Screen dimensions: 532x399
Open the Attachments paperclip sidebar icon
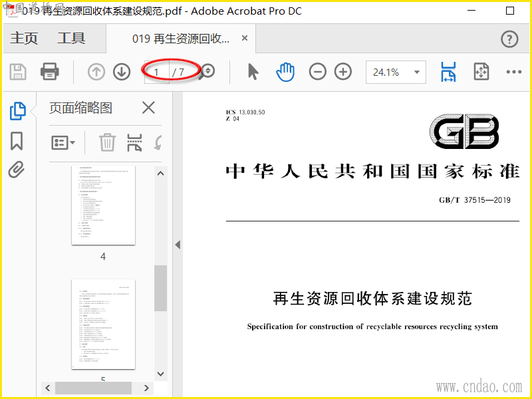(17, 170)
